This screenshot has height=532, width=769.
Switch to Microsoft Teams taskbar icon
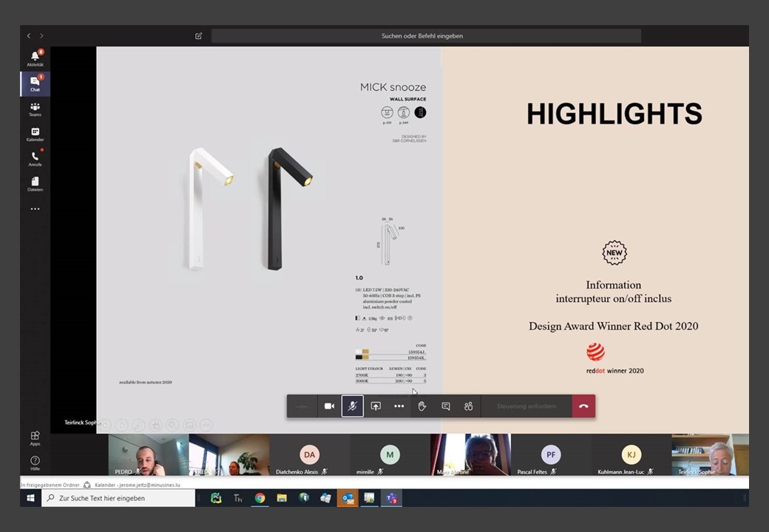click(391, 498)
